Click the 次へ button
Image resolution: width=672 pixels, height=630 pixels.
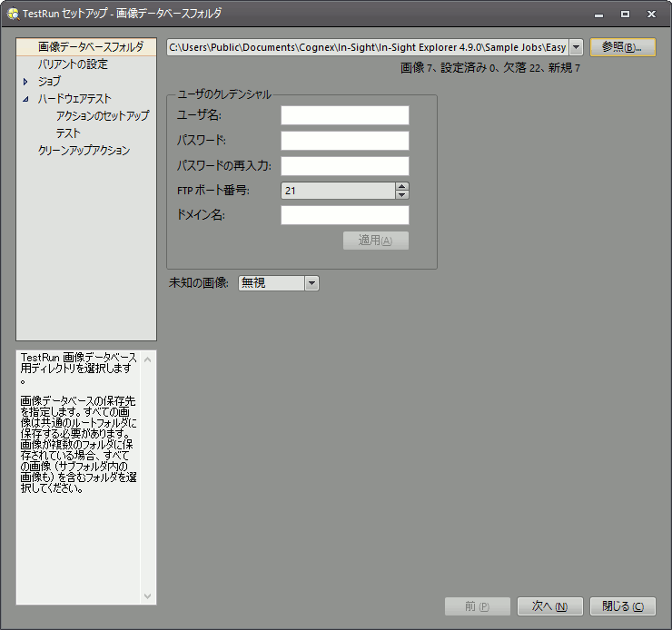[x=549, y=606]
